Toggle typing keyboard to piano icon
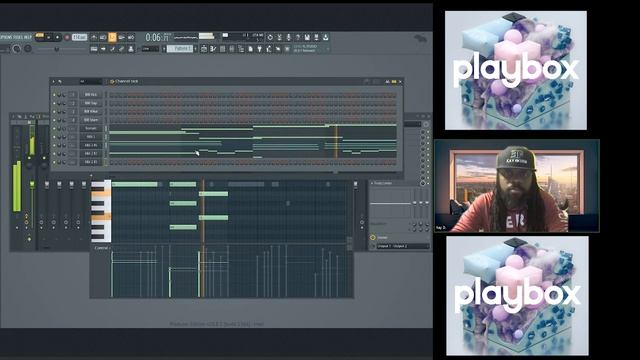640x360 pixels. [x=94, y=49]
